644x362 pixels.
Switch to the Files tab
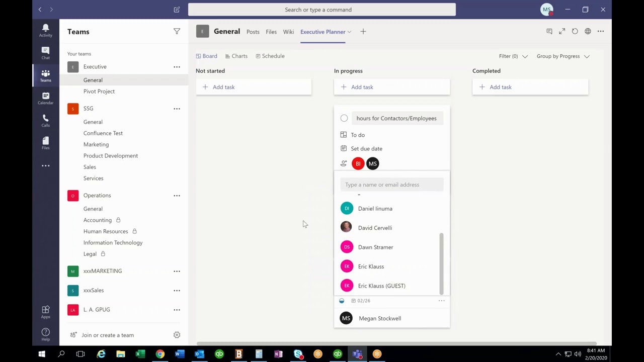point(271,32)
